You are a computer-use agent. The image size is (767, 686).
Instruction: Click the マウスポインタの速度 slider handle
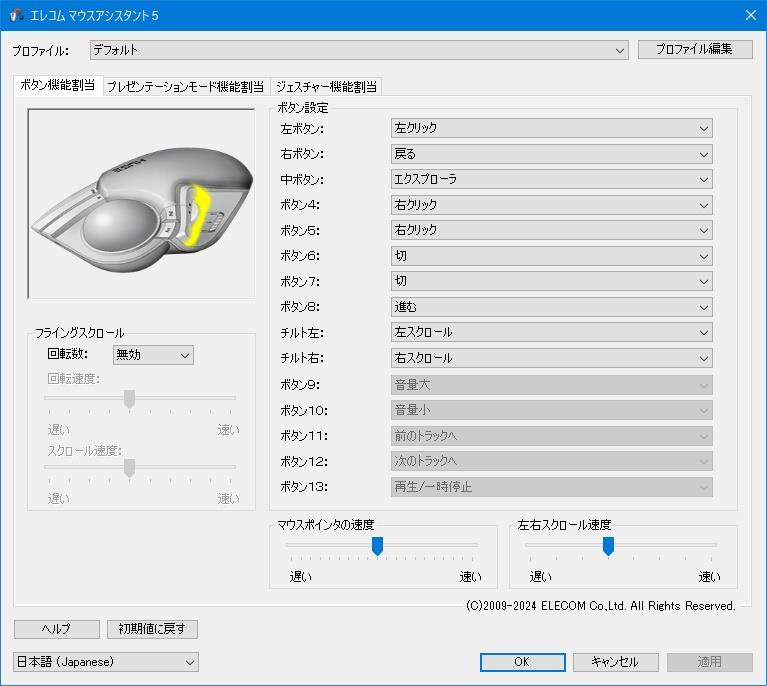377,546
